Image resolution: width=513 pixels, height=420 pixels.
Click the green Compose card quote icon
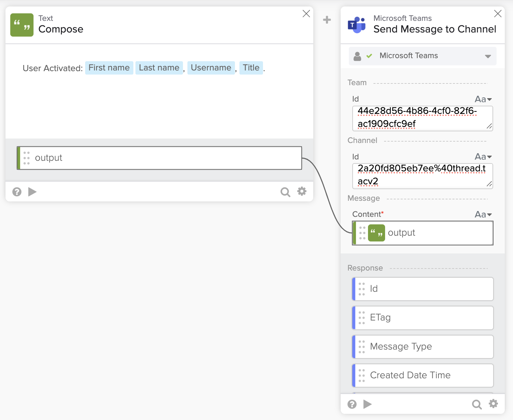coord(22,25)
